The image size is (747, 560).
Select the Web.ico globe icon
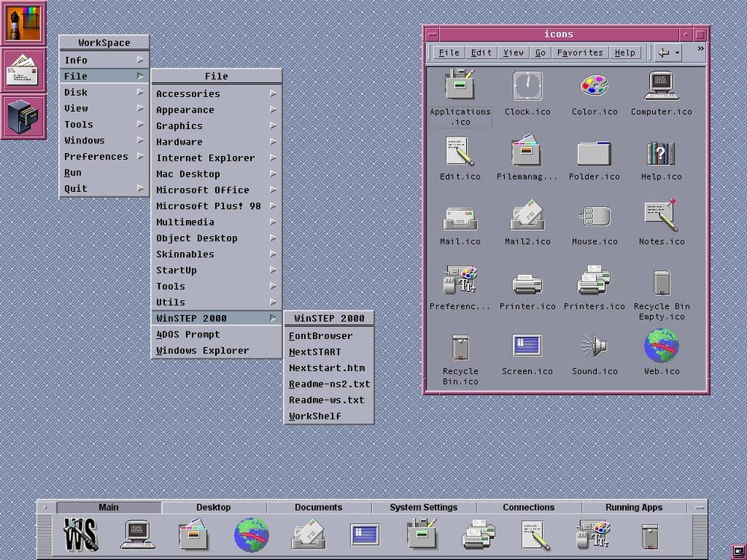(x=661, y=345)
